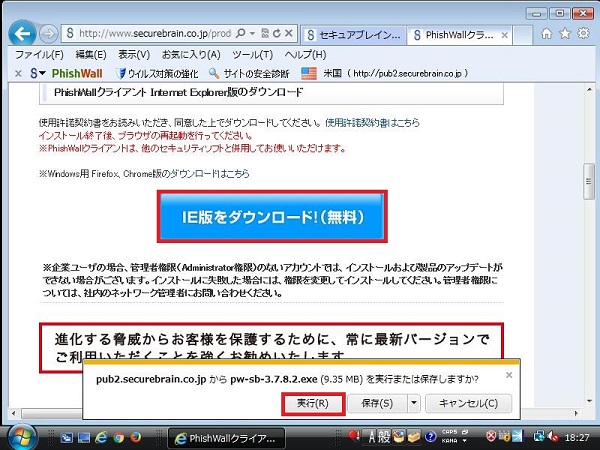Click in the URL address field

(x=155, y=34)
